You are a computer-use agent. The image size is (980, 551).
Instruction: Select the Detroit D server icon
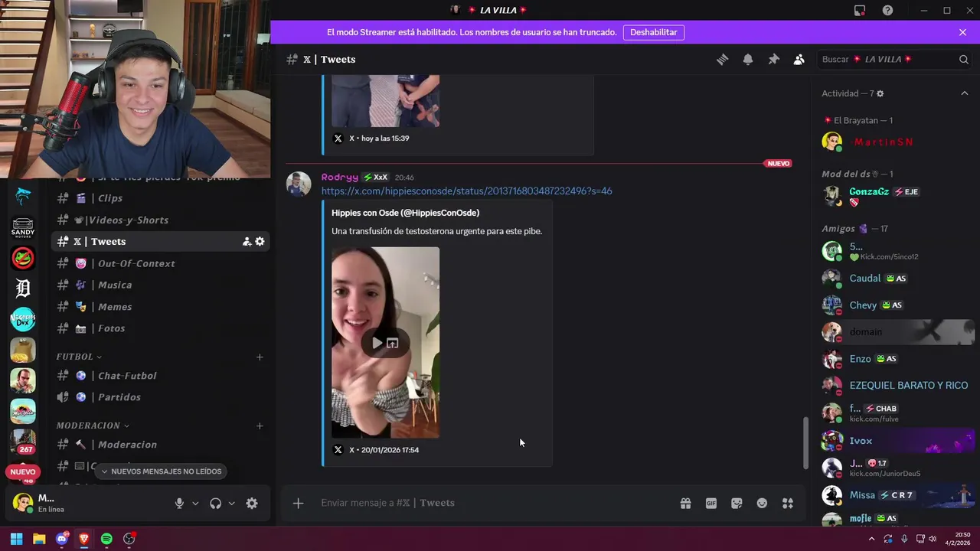click(23, 289)
